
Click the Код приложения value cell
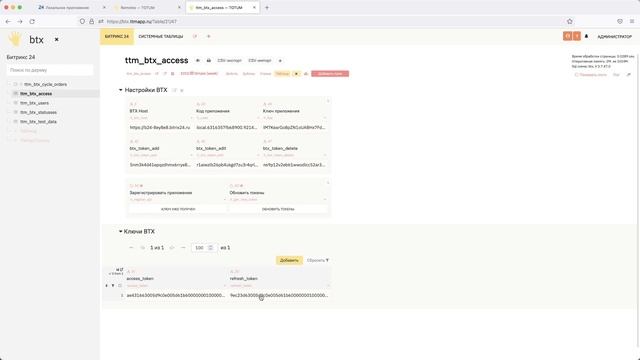(227, 128)
